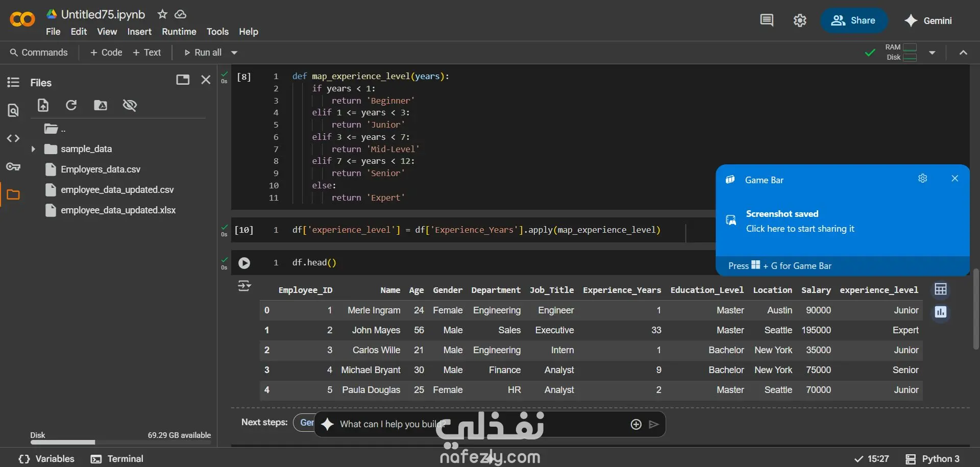Run the df.head() cell
The width and height of the screenshot is (980, 467).
click(244, 263)
